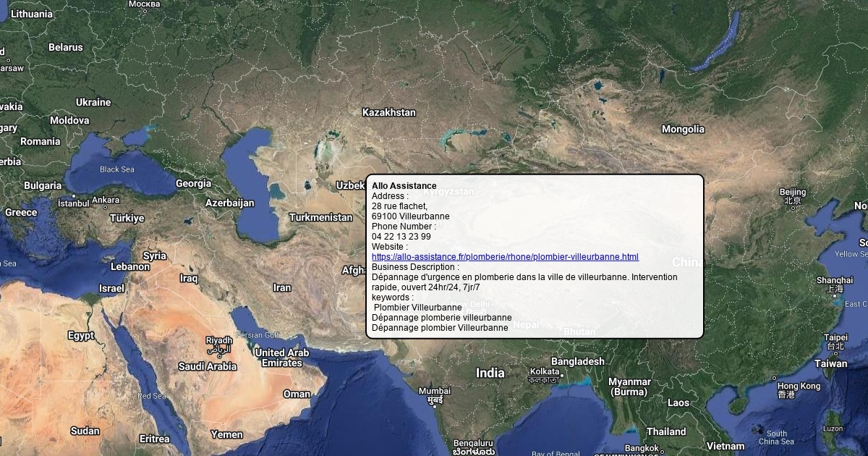Screen dimensions: 868x456
Task: Click the Mumbai city label
Action: click(434, 391)
